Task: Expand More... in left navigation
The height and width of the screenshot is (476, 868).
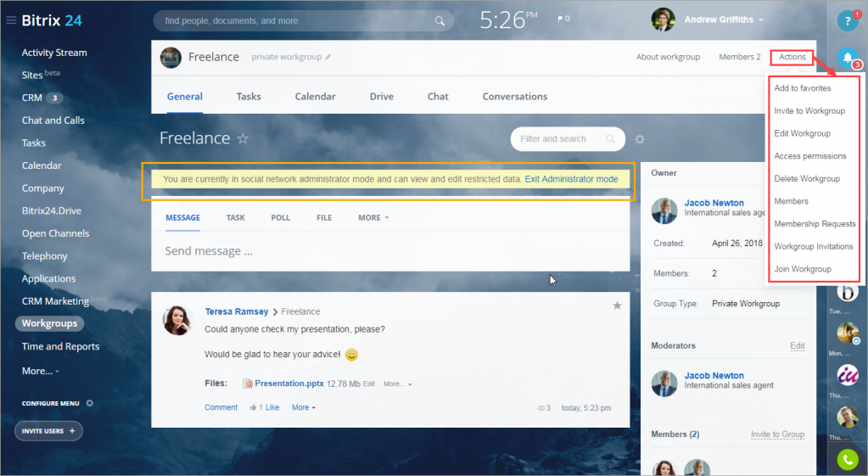Action: (40, 371)
